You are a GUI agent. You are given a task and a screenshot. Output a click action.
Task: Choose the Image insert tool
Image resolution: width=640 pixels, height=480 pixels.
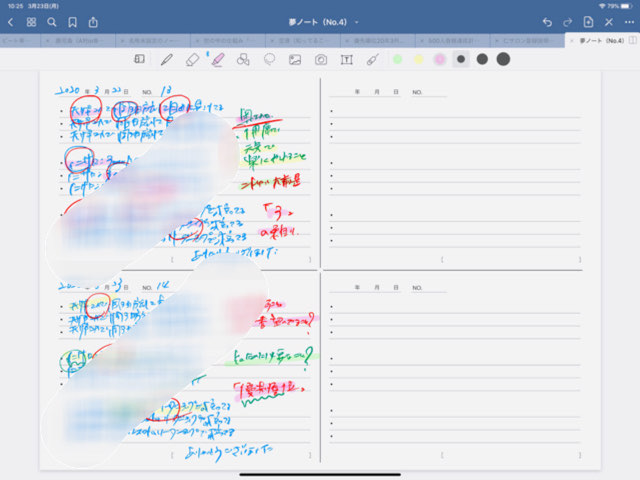point(295,60)
